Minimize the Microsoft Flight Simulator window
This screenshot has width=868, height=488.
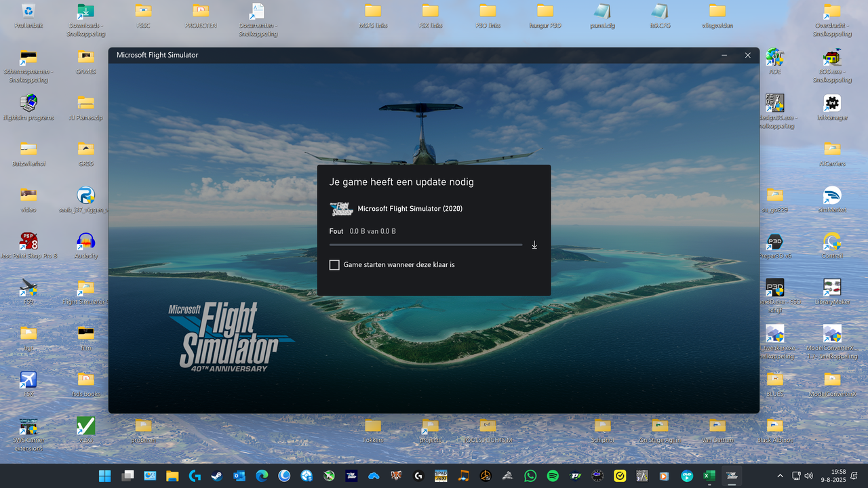[725, 55]
